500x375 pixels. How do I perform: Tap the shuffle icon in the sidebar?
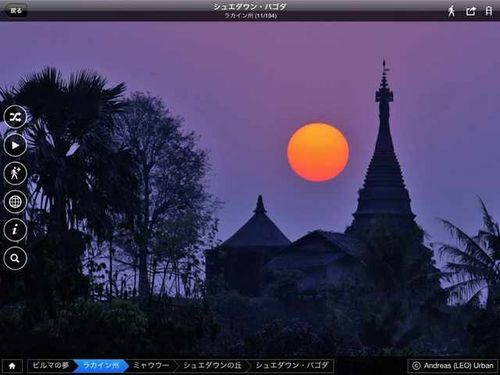click(15, 117)
